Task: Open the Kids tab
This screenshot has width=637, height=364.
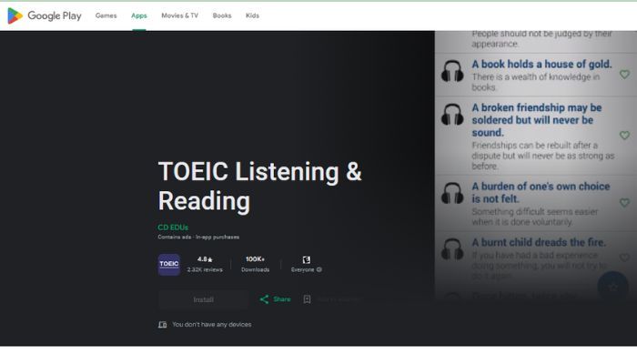Action: (x=252, y=15)
